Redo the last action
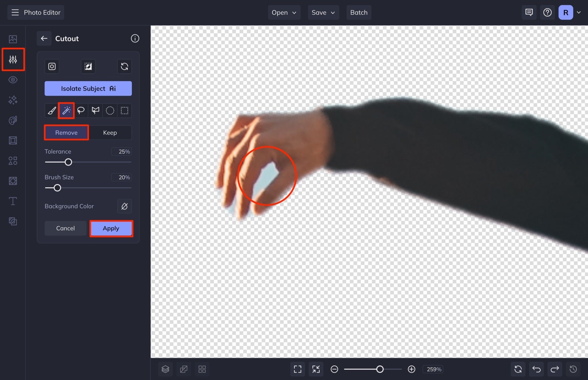 (555, 369)
